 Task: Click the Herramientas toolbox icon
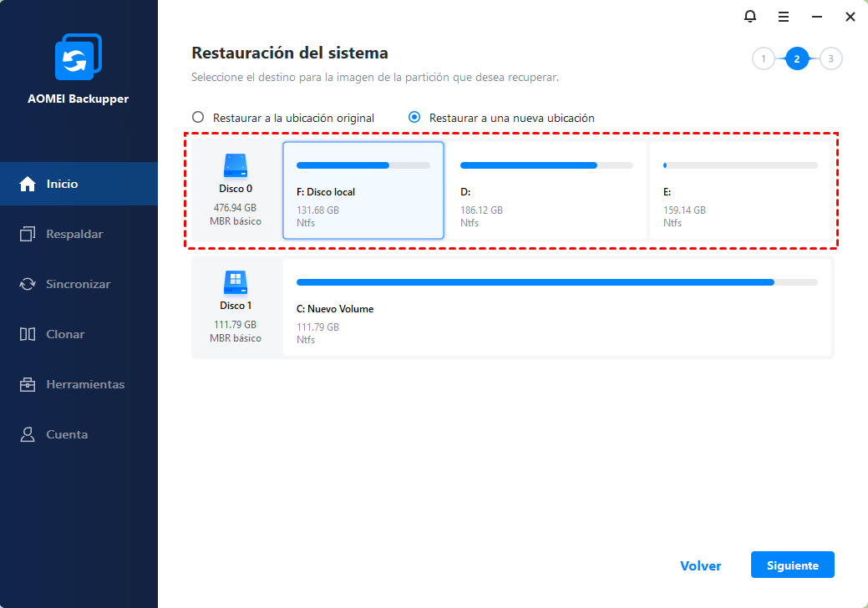tap(27, 384)
